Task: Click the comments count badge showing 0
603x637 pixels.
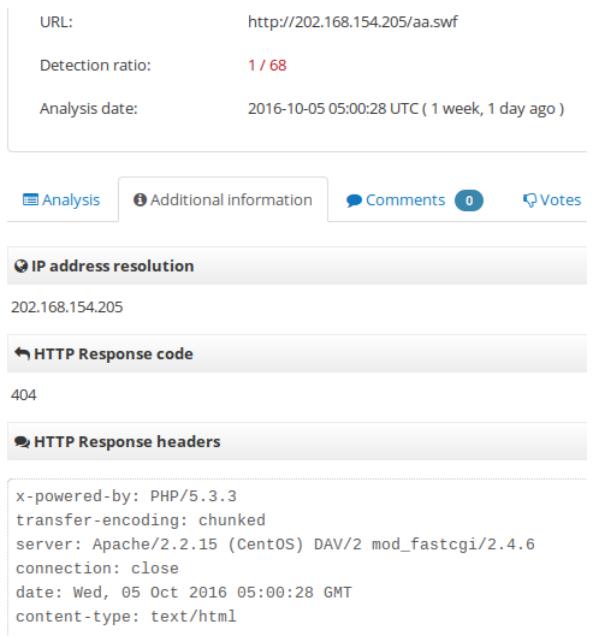Action: click(469, 200)
